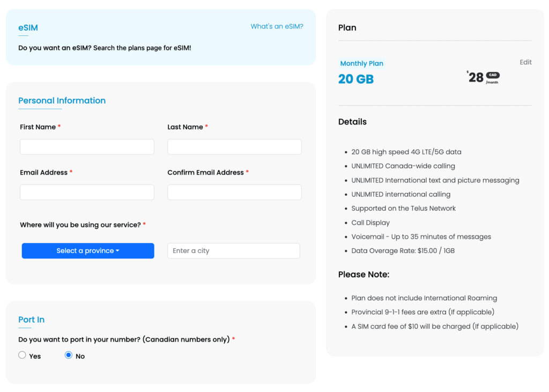Click the First Name input field
Viewport: 549px width, 392px height.
[87, 147]
